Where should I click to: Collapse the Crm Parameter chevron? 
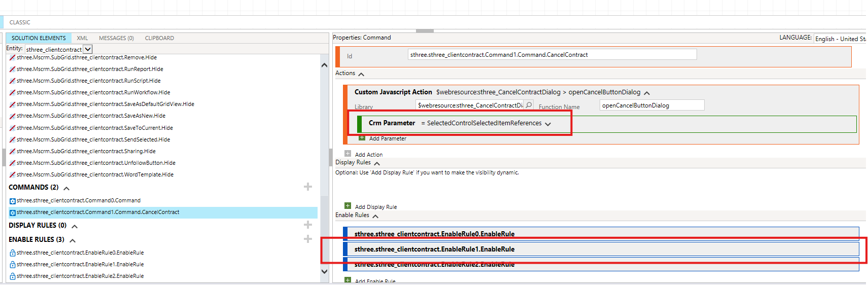548,124
